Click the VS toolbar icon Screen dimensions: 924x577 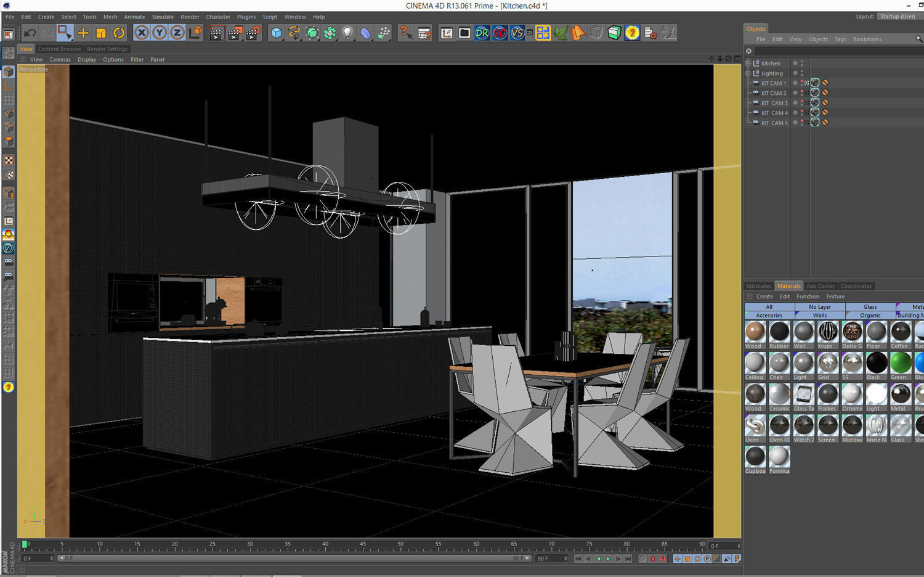[x=517, y=33]
